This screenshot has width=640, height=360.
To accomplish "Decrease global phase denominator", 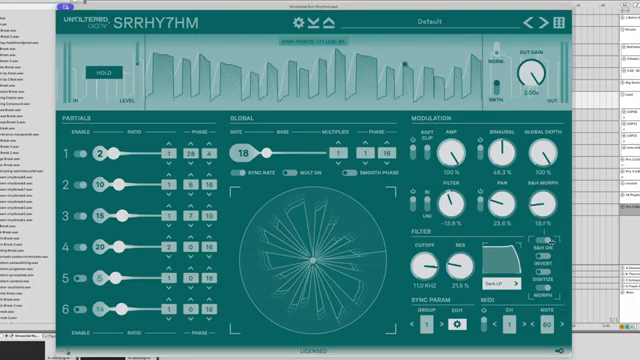I will [x=387, y=163].
